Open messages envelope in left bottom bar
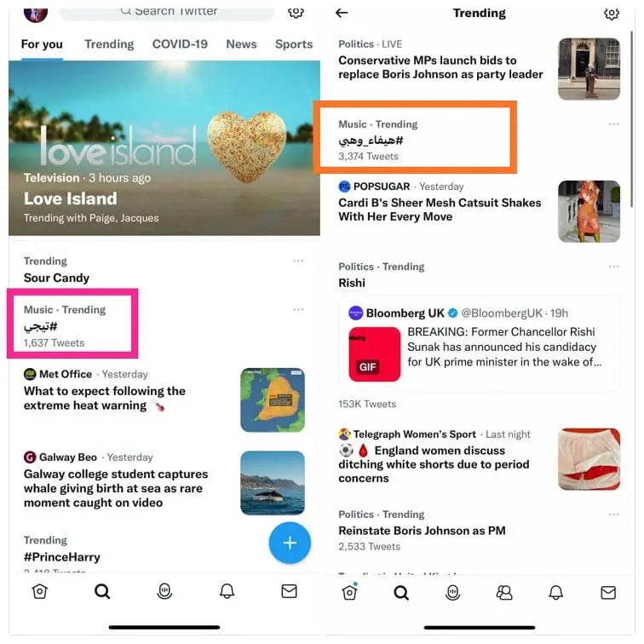This screenshot has width=644, height=644. coord(289,591)
